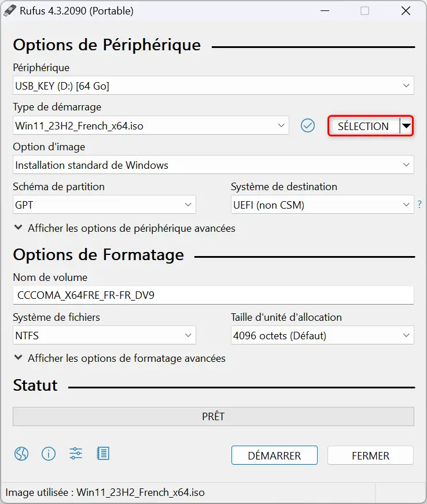Open the language globe icon
Viewport: 427px width, 504px height.
pos(21,454)
